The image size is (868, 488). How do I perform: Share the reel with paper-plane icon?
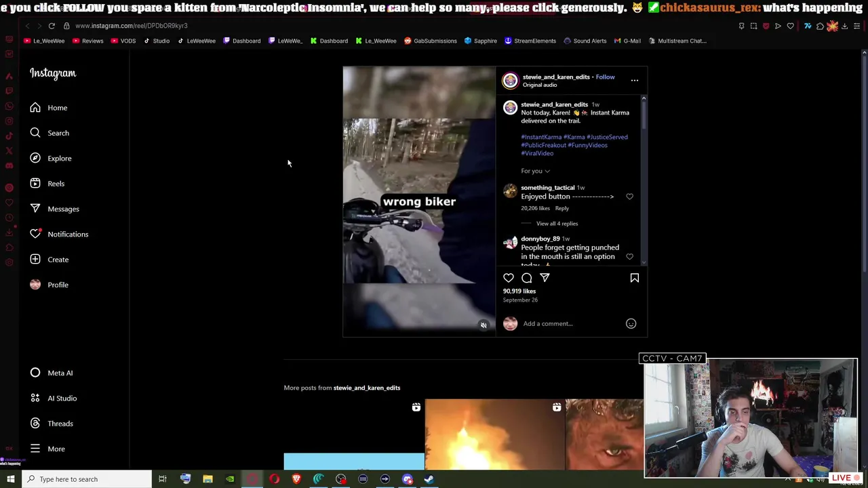545,278
